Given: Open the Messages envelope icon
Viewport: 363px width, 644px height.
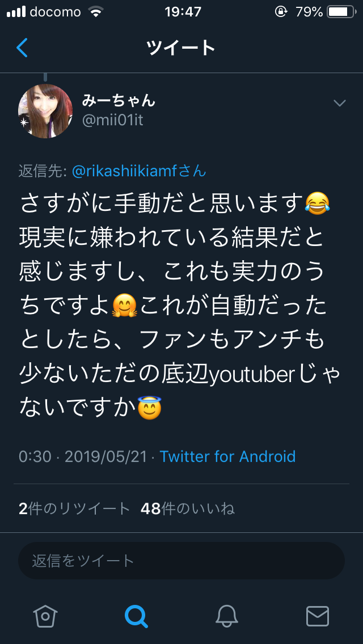Looking at the screenshot, I should [318, 616].
